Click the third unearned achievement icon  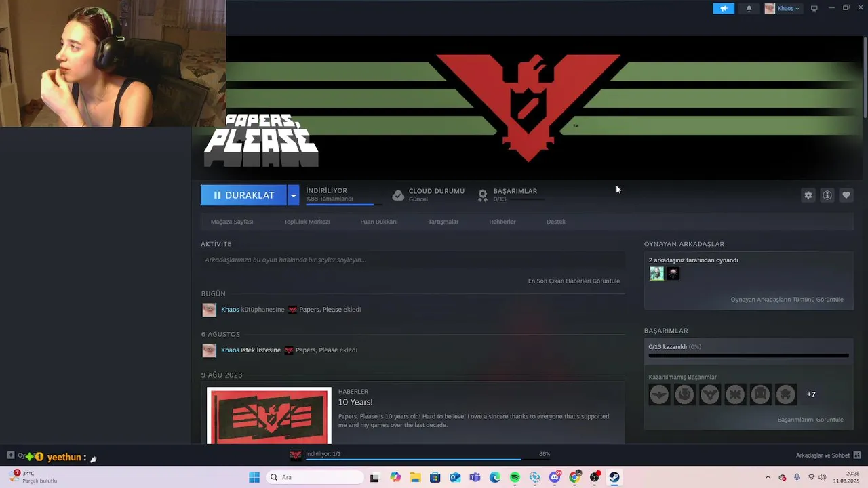710,394
